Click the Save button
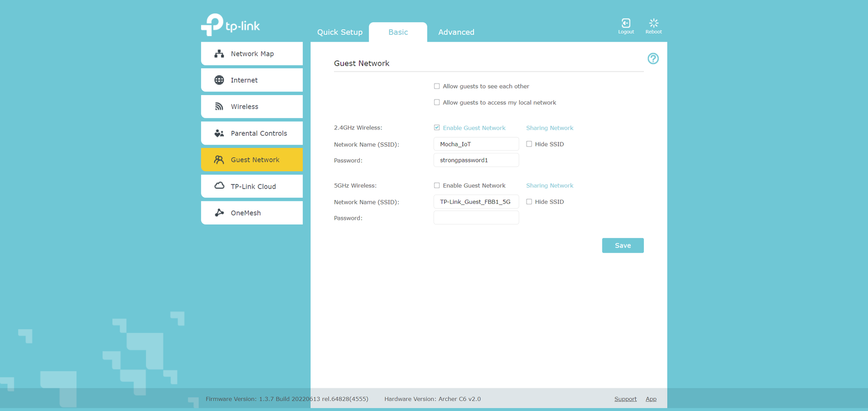The image size is (868, 411). 623,245
